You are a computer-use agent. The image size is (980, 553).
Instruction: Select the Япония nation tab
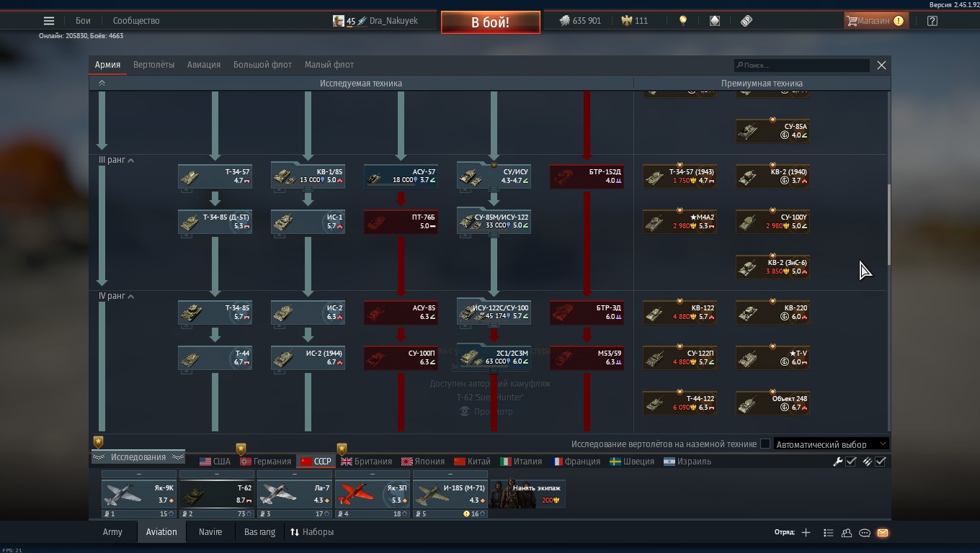(x=424, y=462)
